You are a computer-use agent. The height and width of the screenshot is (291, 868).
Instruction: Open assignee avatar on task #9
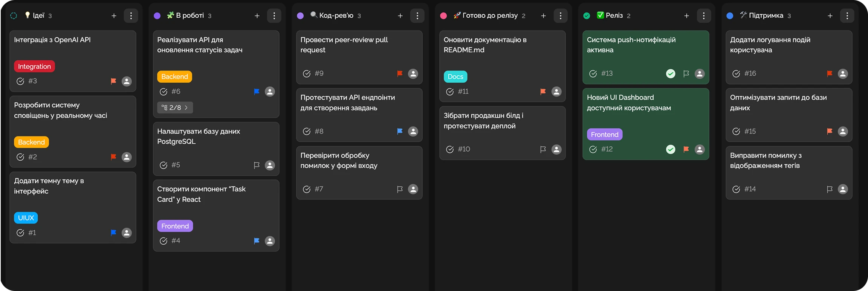[413, 74]
